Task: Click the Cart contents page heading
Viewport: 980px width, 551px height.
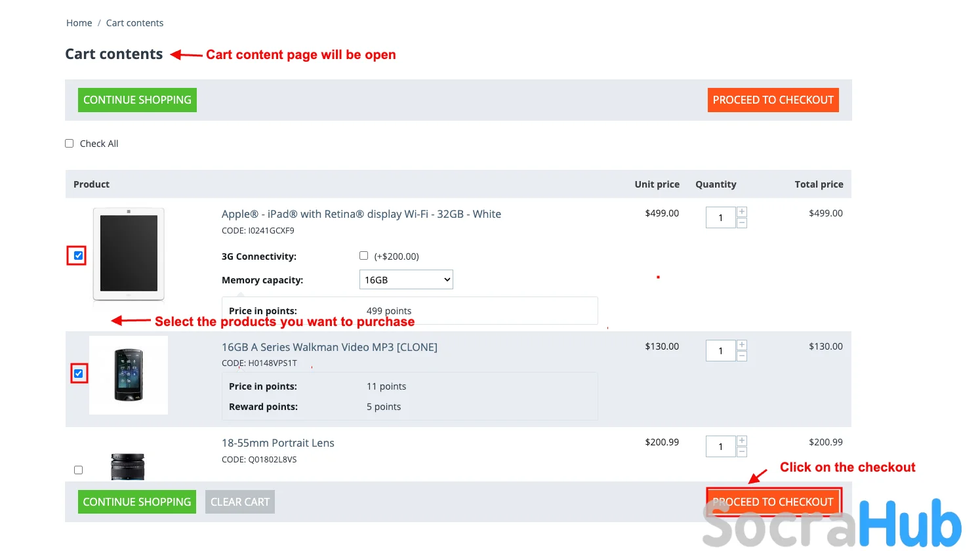Action: click(x=114, y=54)
